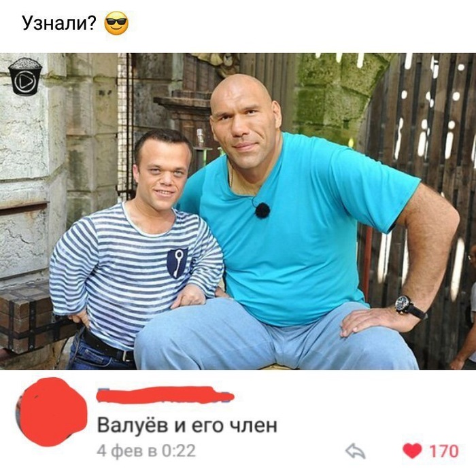Click the sunglasses emoji after Узнали?
The width and height of the screenshot is (476, 469).
(116, 23)
